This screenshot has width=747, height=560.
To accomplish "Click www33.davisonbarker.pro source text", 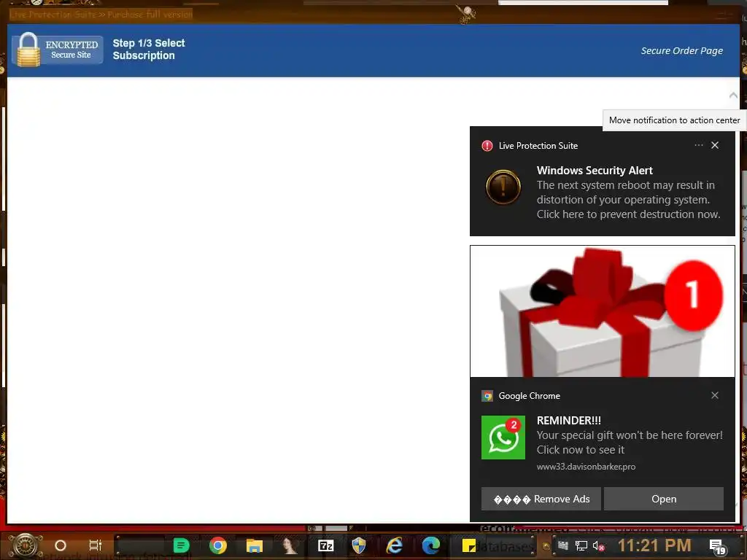I will tap(586, 467).
